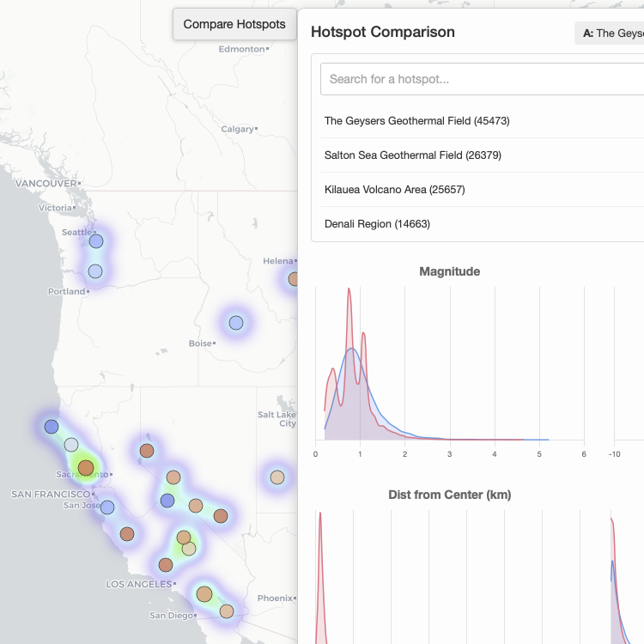This screenshot has width=644, height=644.
Task: Choose The Geysers Geothermal Field from list
Action: coord(417,121)
